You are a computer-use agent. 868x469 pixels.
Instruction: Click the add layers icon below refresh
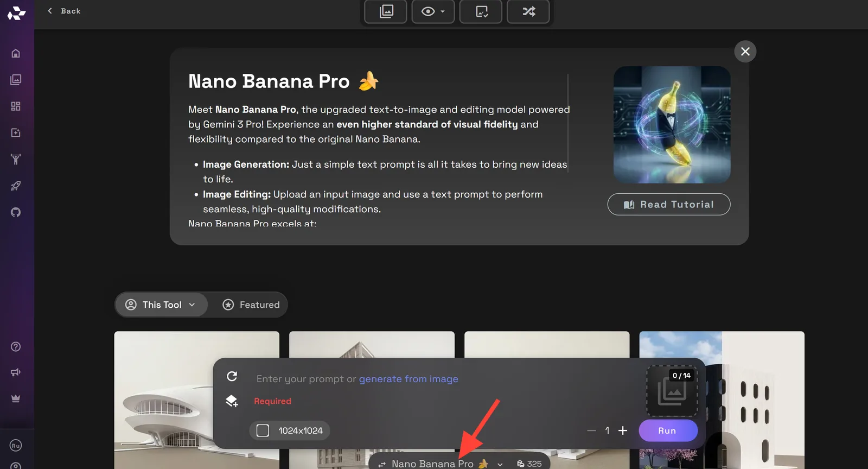[x=232, y=401]
